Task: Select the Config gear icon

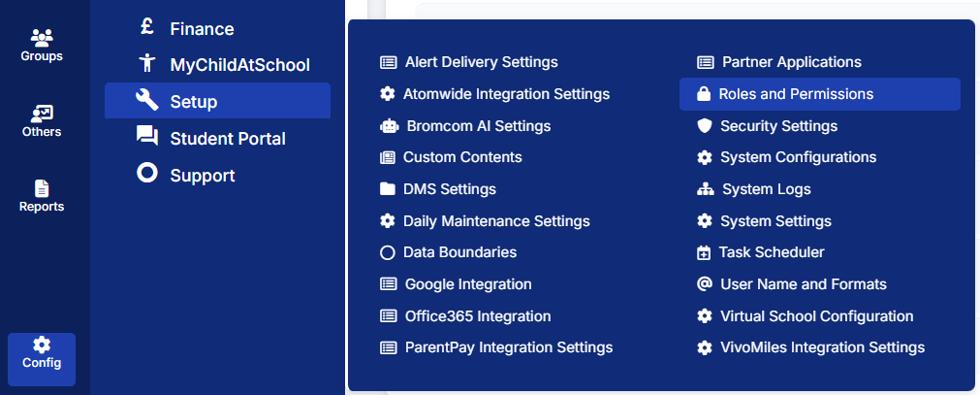Action: point(42,345)
